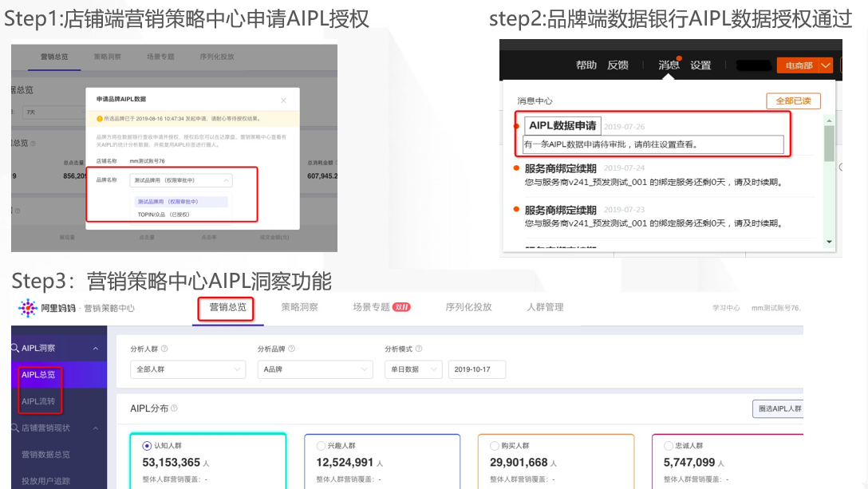Mark all messages read with 全部已读
This screenshot has width=868, height=489.
click(793, 101)
